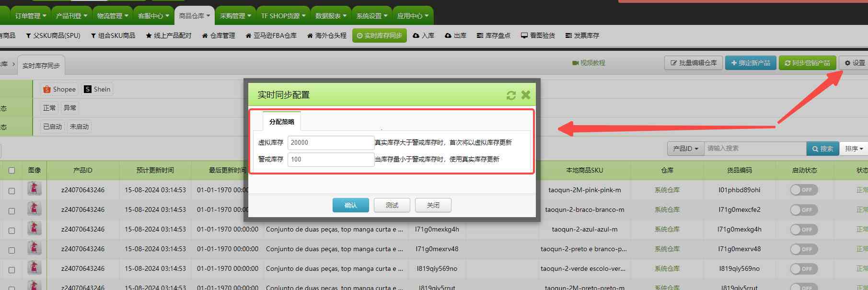Sort by the 预计更新时间 column header
The width and height of the screenshot is (868, 290).
click(x=155, y=170)
